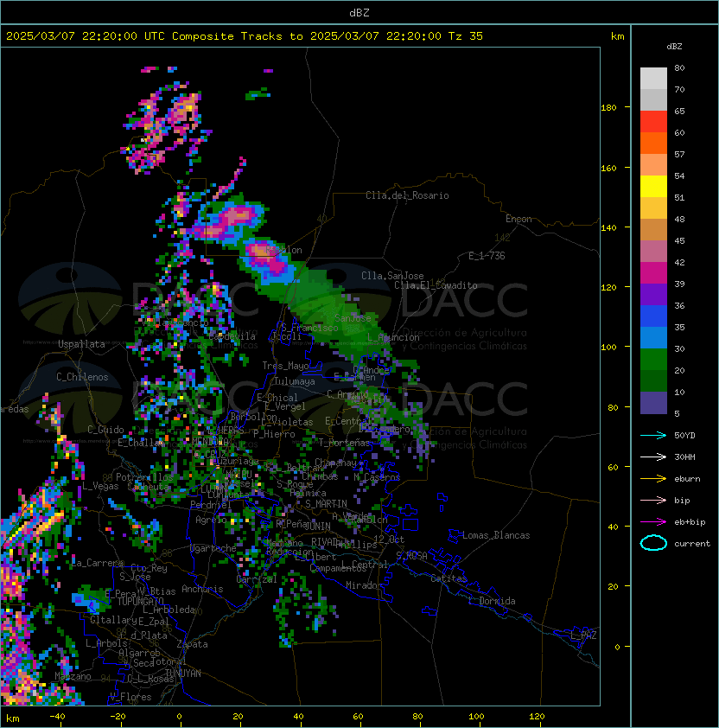Image resolution: width=719 pixels, height=728 pixels.
Task: Click the magenta eb+bip arrow legend icon
Action: (653, 522)
